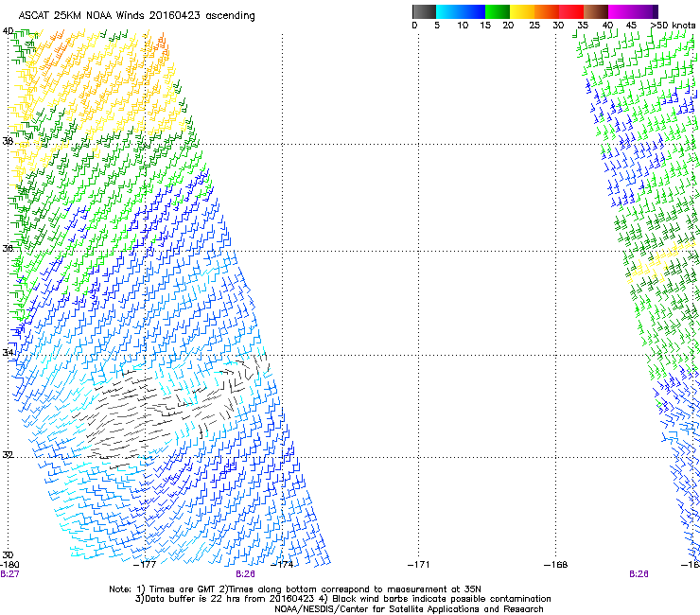Click the NOAA/NESDIS credit line

409,609
